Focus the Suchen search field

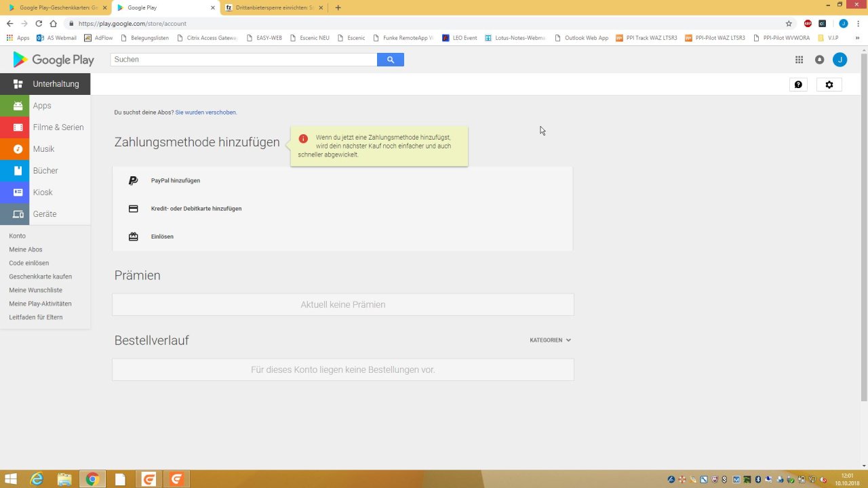pos(243,60)
